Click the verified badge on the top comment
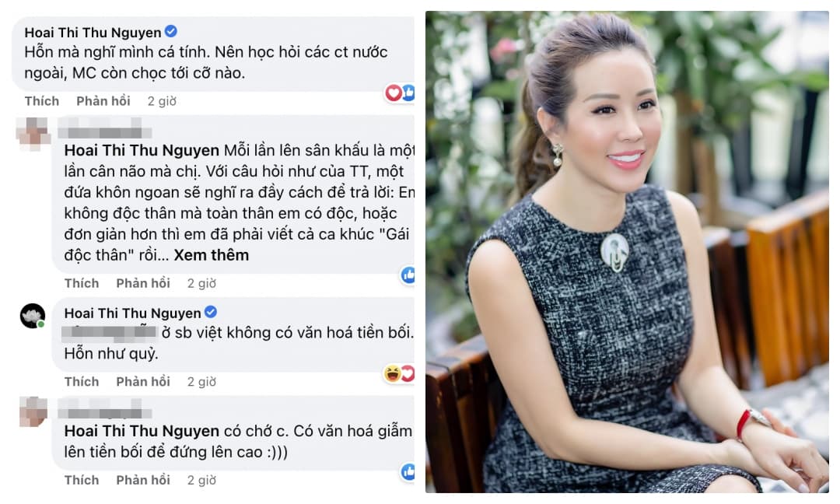The image size is (840, 504). (x=171, y=32)
